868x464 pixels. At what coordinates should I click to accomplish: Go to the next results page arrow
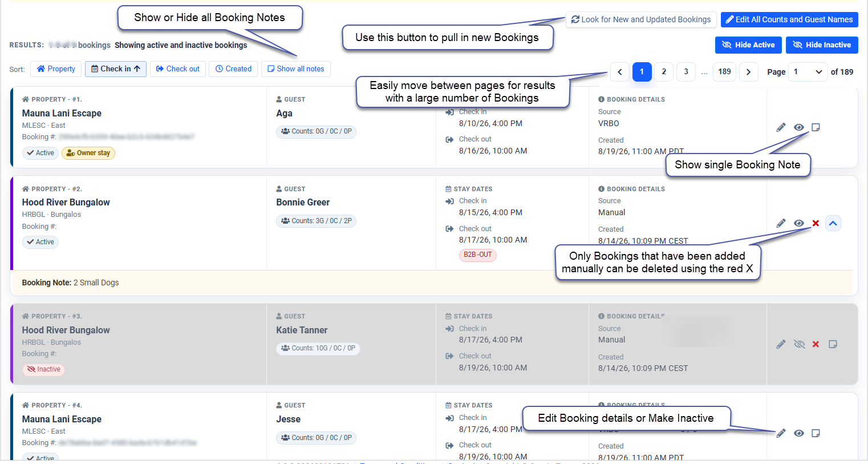point(748,72)
